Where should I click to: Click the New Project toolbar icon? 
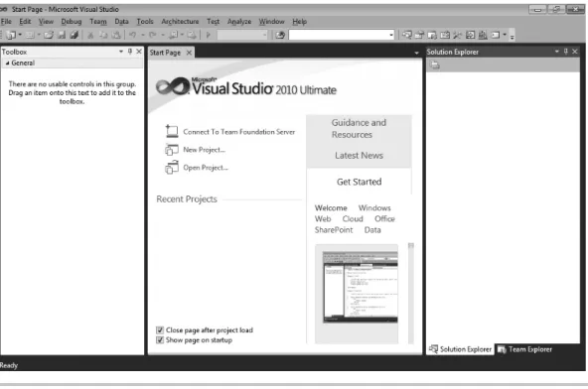pyautogui.click(x=11, y=35)
